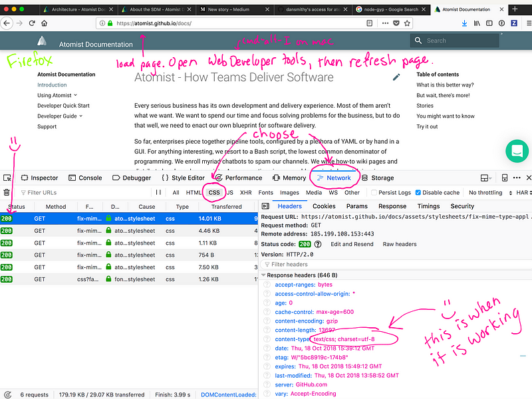Toggle the network details pane icon

tap(265, 206)
